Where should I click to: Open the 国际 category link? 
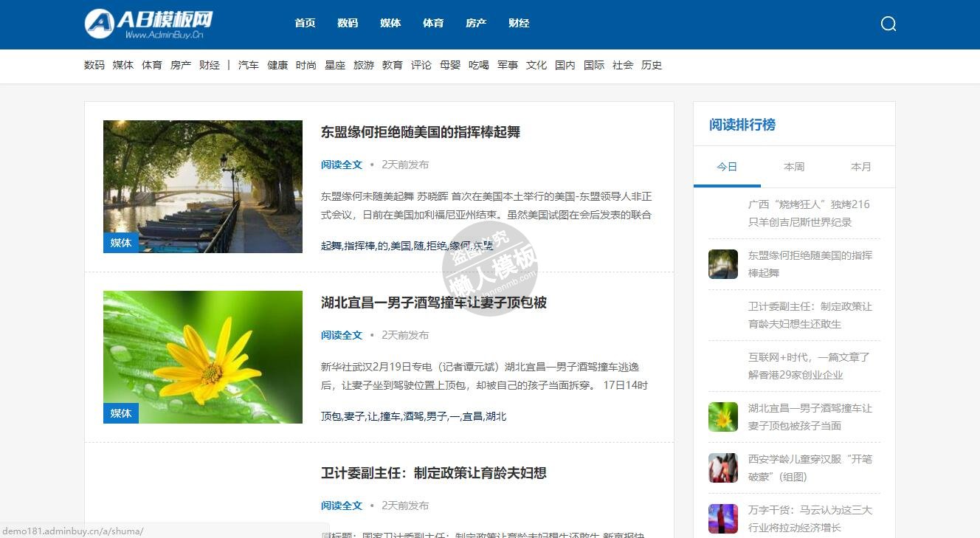tap(594, 65)
